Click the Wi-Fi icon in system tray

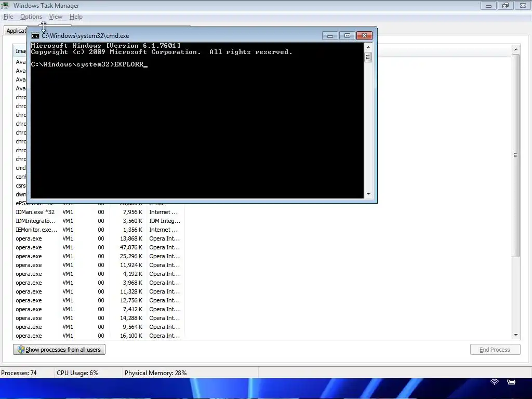(495, 382)
